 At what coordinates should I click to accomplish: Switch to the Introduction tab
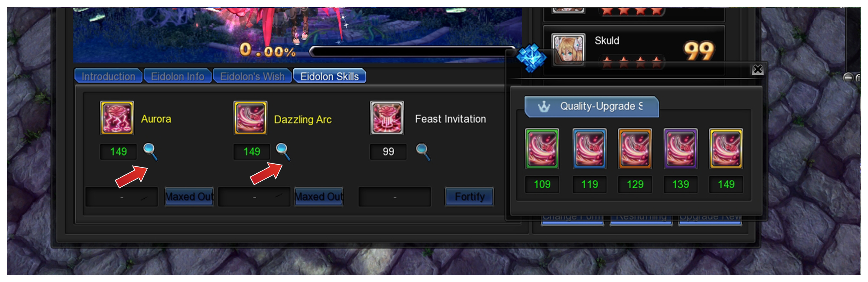[108, 76]
